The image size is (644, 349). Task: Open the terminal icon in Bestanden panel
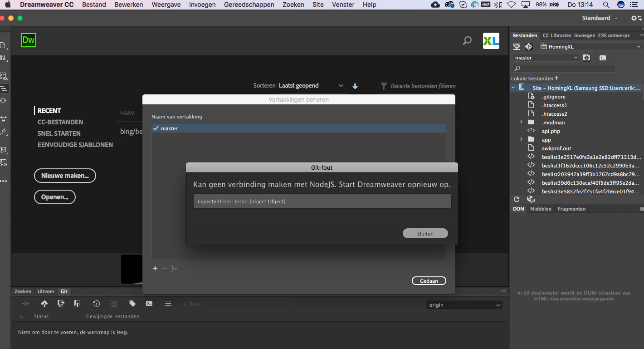pyautogui.click(x=602, y=58)
